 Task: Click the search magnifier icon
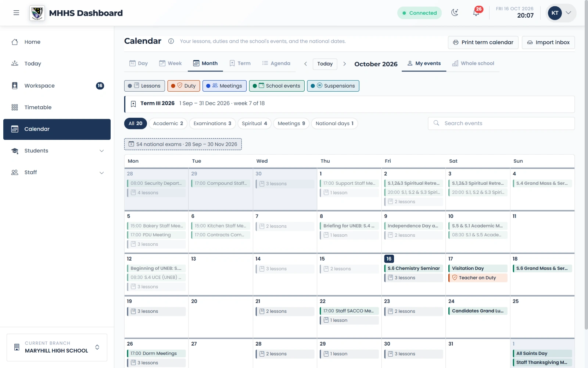point(436,123)
